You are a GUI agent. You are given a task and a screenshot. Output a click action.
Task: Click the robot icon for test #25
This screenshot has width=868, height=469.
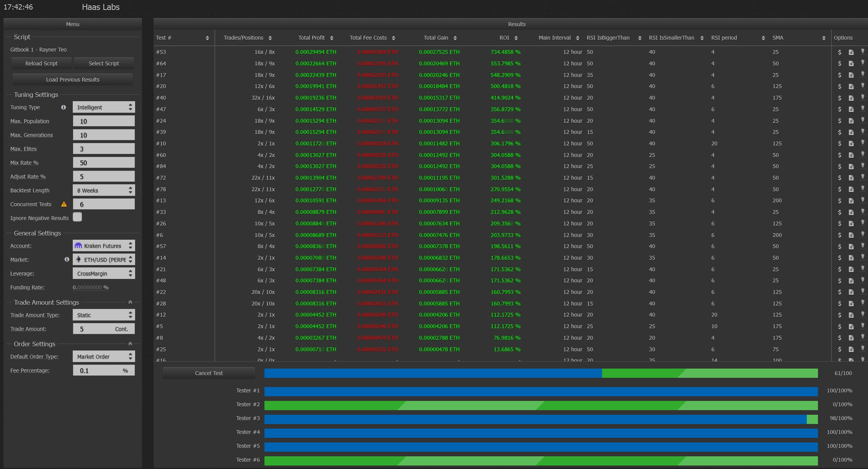(x=863, y=349)
